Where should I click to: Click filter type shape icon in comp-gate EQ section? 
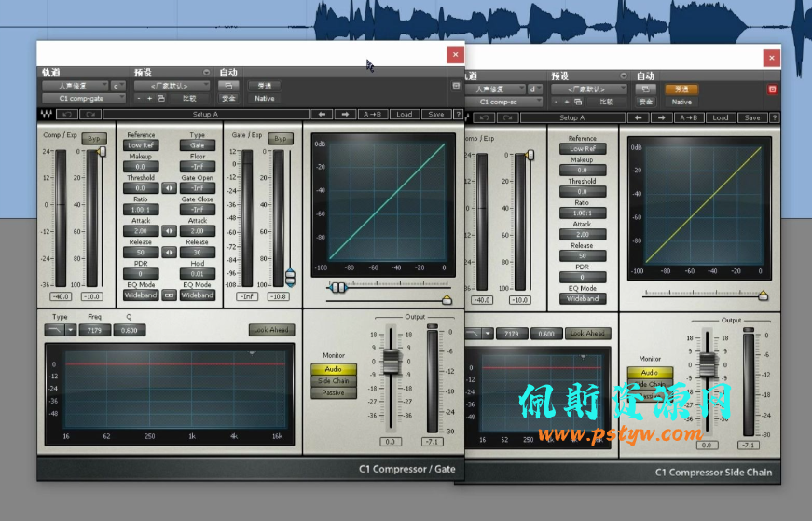point(54,331)
